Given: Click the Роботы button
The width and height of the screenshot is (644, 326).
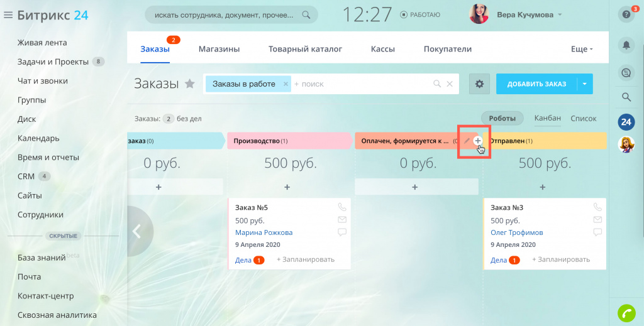Looking at the screenshot, I should pyautogui.click(x=502, y=118).
